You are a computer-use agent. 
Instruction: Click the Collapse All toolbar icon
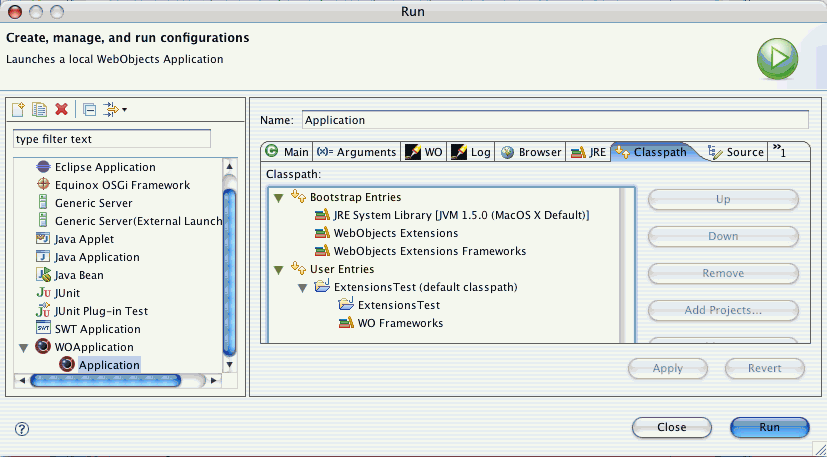click(x=90, y=110)
